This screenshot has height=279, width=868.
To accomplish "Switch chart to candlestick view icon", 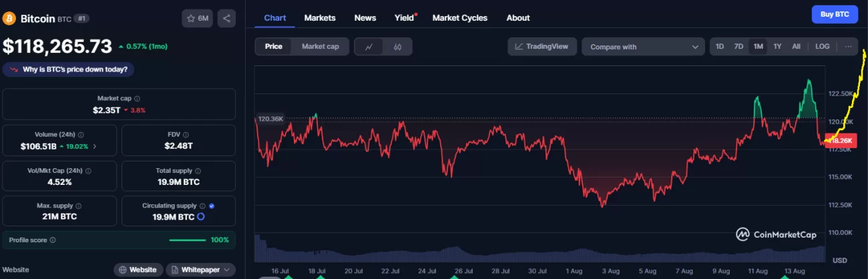I will [x=397, y=47].
